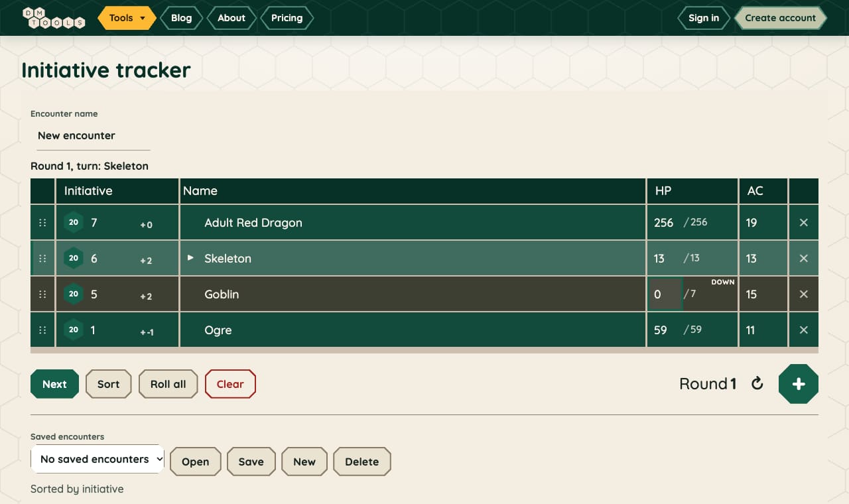Roll the d20 for Skeleton
Image resolution: width=849 pixels, height=504 pixels.
[74, 258]
